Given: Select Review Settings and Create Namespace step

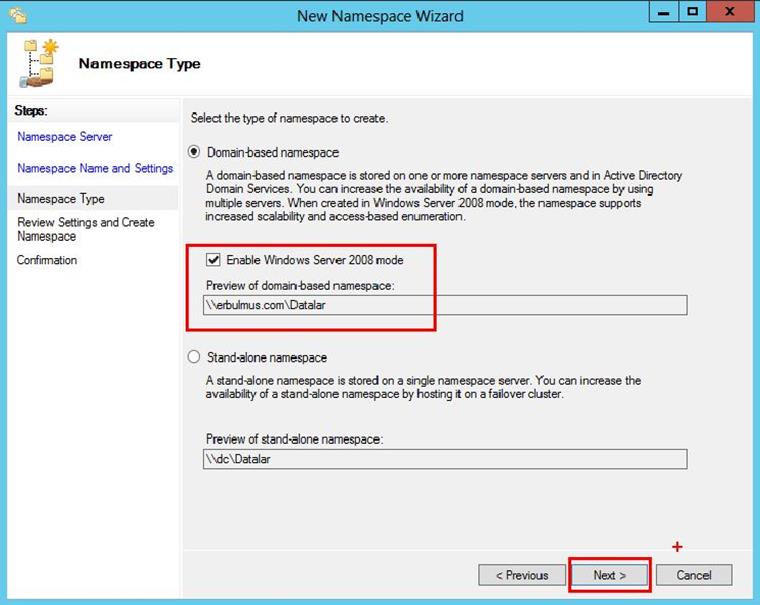Looking at the screenshot, I should coord(86,229).
